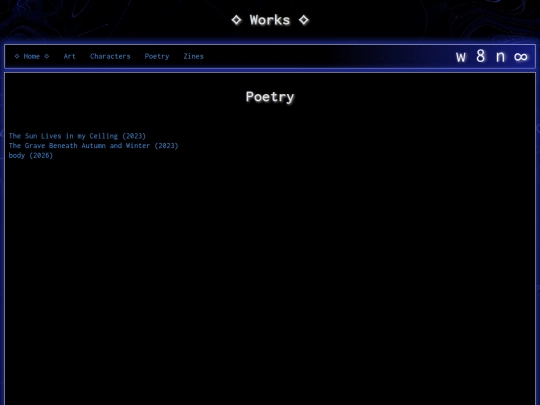Open the Home navigation link
Viewport: 540px width, 405px height.
click(x=32, y=56)
